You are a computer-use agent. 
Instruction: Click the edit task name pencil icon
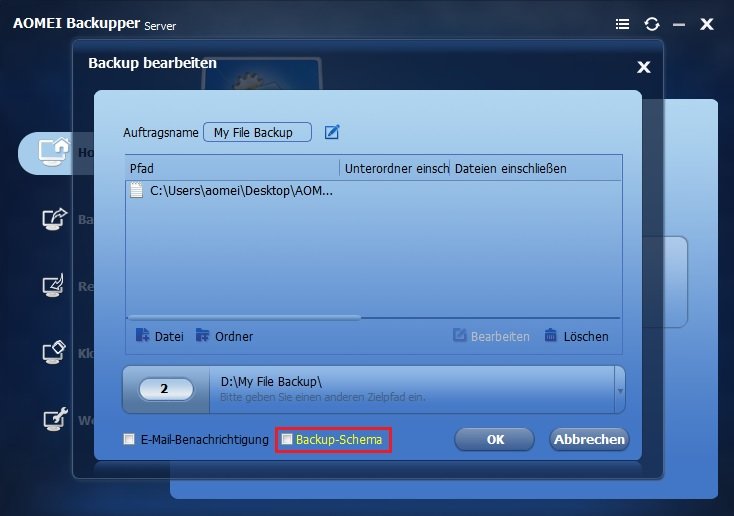(x=332, y=132)
